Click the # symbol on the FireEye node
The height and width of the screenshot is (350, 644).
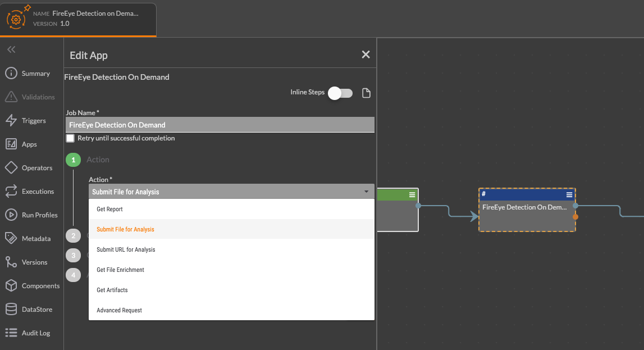[x=484, y=193]
